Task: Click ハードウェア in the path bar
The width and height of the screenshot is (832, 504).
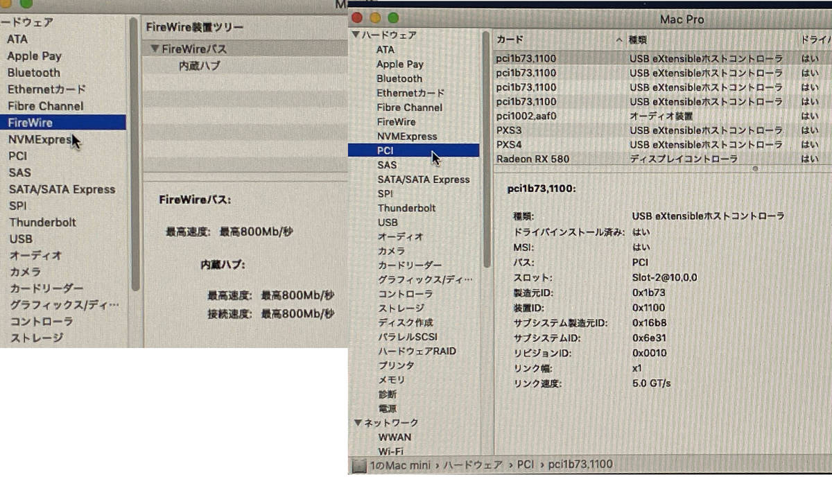Action: point(473,464)
